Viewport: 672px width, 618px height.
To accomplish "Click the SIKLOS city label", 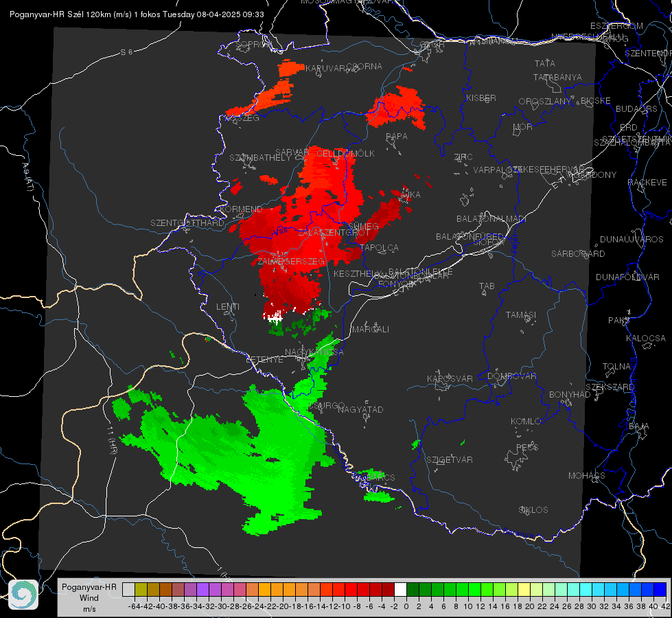I will 533,510.
